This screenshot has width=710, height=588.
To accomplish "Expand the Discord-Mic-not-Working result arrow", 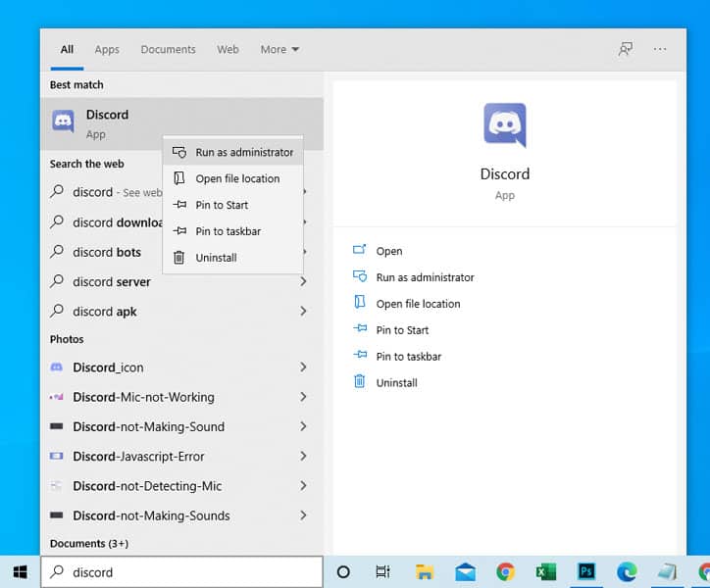I will pyautogui.click(x=303, y=397).
